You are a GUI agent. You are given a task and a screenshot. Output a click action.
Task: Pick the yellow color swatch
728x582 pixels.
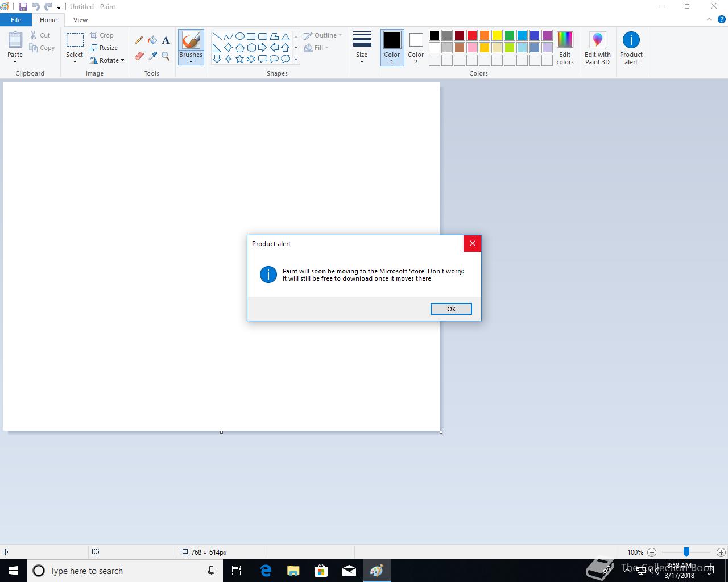click(497, 35)
